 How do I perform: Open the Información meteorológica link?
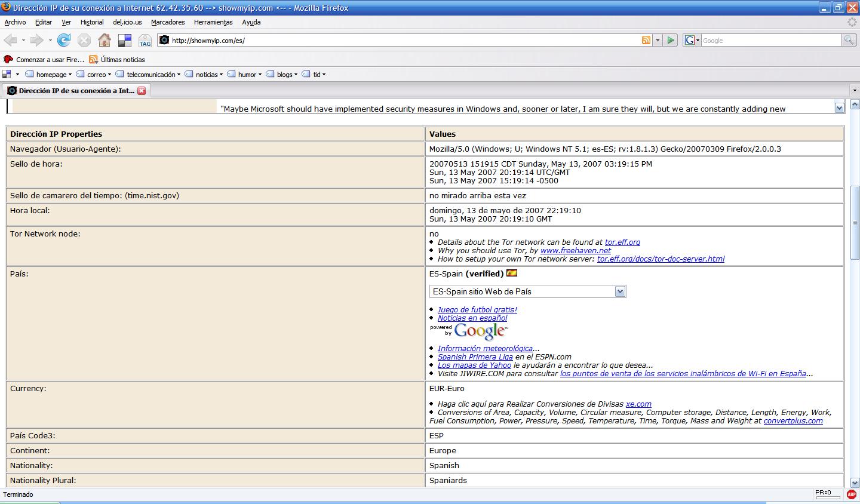pos(485,349)
